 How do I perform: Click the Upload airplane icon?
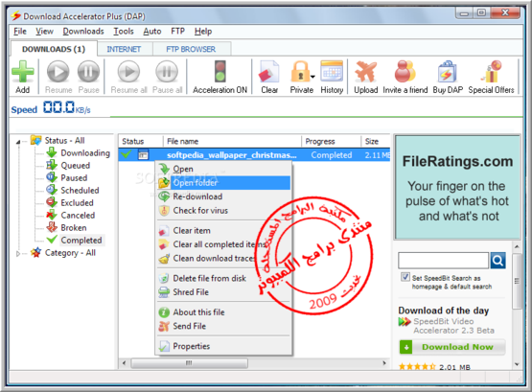(x=366, y=72)
